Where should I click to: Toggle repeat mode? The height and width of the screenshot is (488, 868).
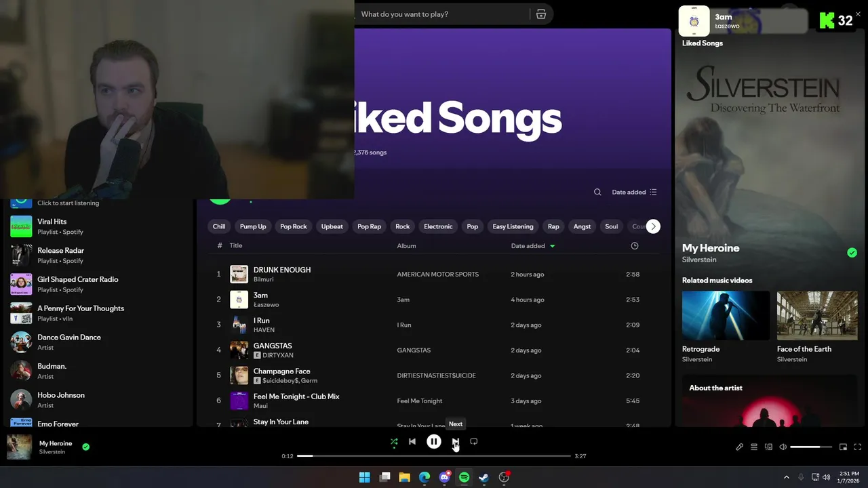pyautogui.click(x=474, y=442)
